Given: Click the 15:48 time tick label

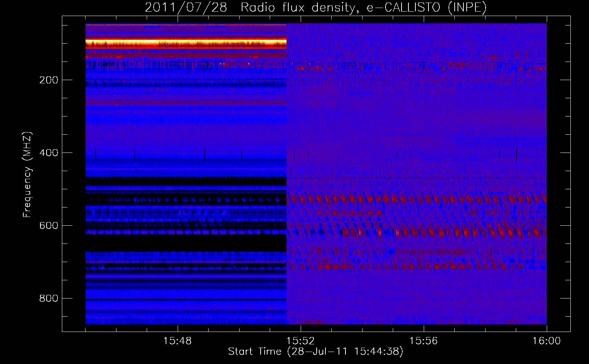Looking at the screenshot, I should [177, 341].
